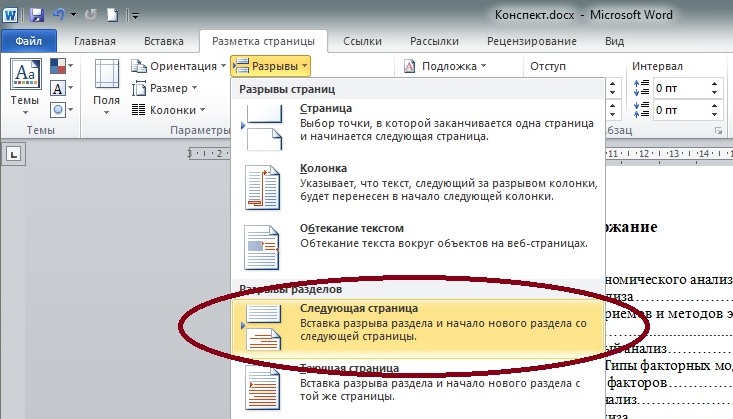Click the Текущая страница section icon
733x419 pixels.
[263, 388]
